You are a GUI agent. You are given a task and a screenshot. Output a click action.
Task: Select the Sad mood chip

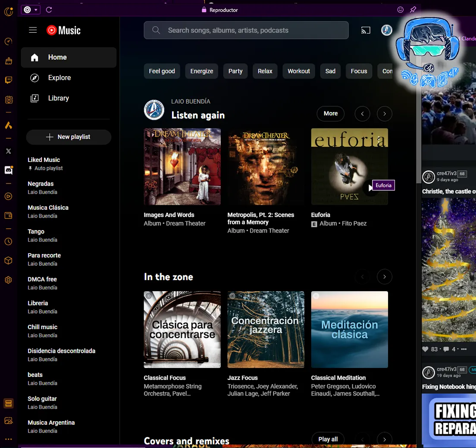pos(330,71)
